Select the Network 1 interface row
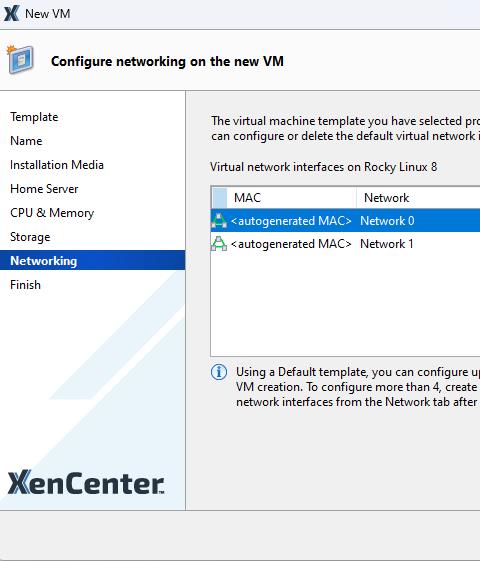Screen dimensions: 480x561 [x=346, y=244]
